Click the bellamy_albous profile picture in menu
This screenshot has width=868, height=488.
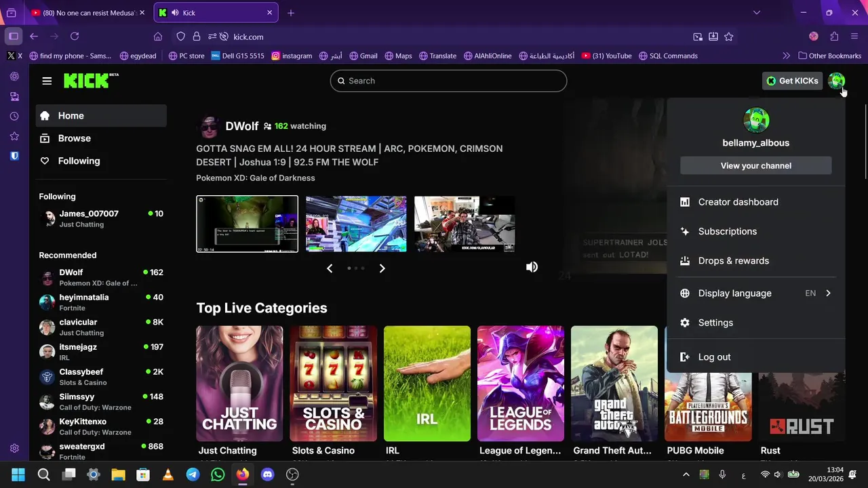(x=756, y=120)
